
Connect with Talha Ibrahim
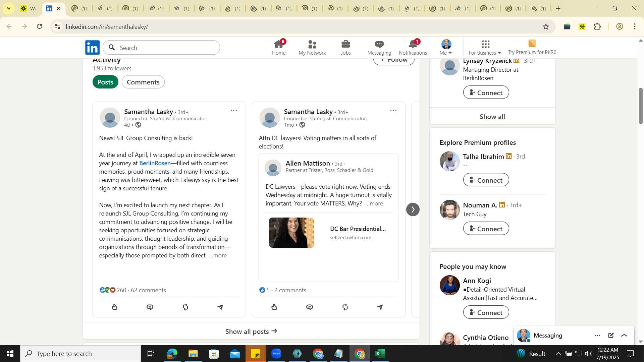(486, 180)
